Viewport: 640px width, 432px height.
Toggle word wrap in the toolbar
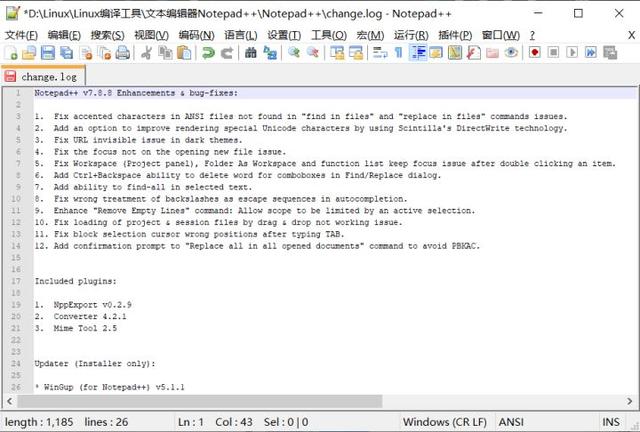[380, 53]
